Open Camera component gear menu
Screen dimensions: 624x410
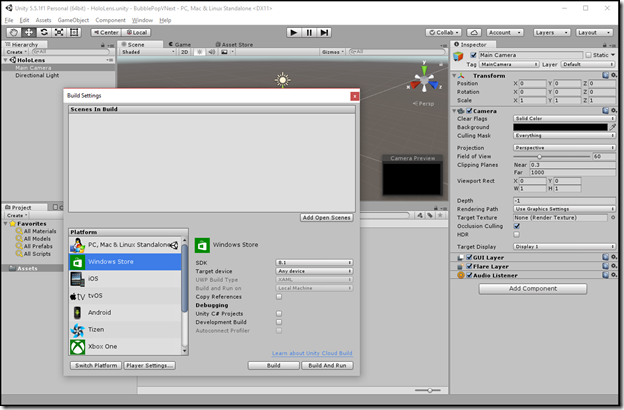click(614, 111)
